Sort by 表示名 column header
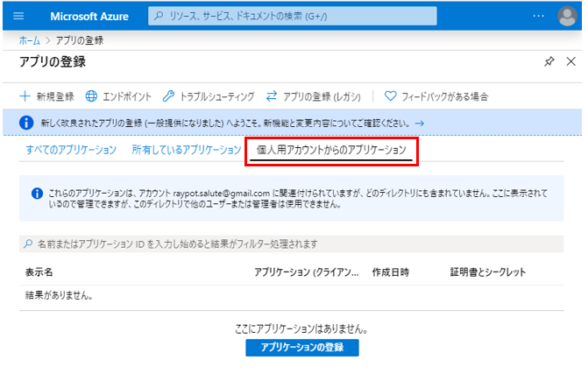The image size is (588, 388). coord(39,272)
